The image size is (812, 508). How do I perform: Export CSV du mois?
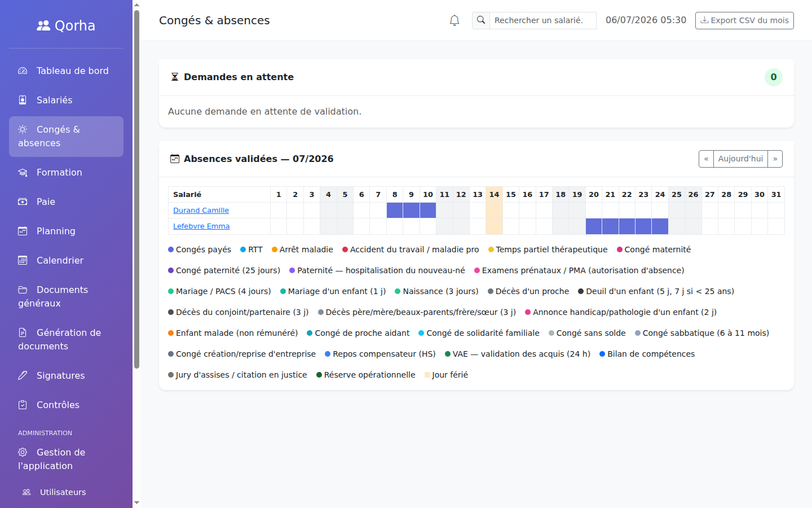pos(744,20)
